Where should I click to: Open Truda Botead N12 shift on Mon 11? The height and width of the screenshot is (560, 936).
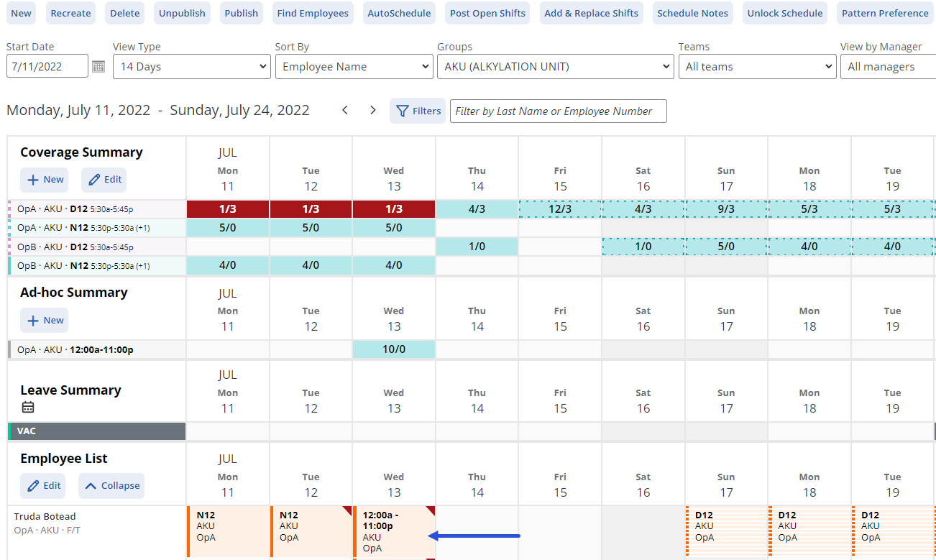click(228, 532)
